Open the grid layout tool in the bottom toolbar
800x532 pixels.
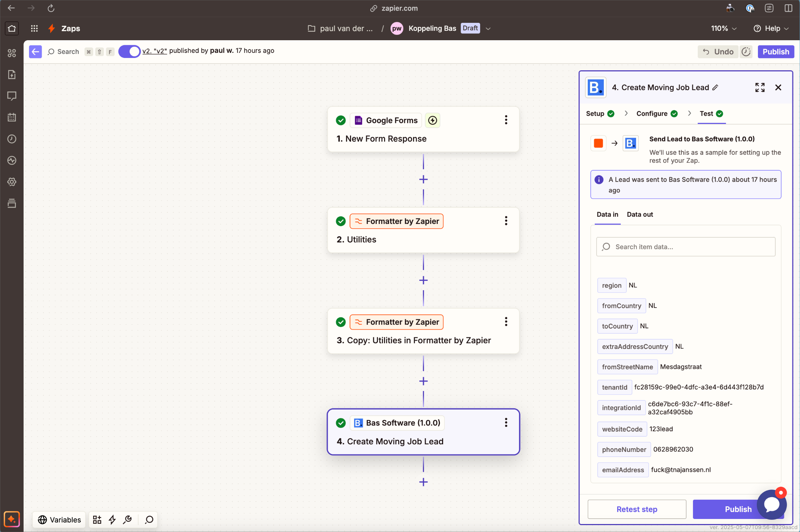pos(97,520)
